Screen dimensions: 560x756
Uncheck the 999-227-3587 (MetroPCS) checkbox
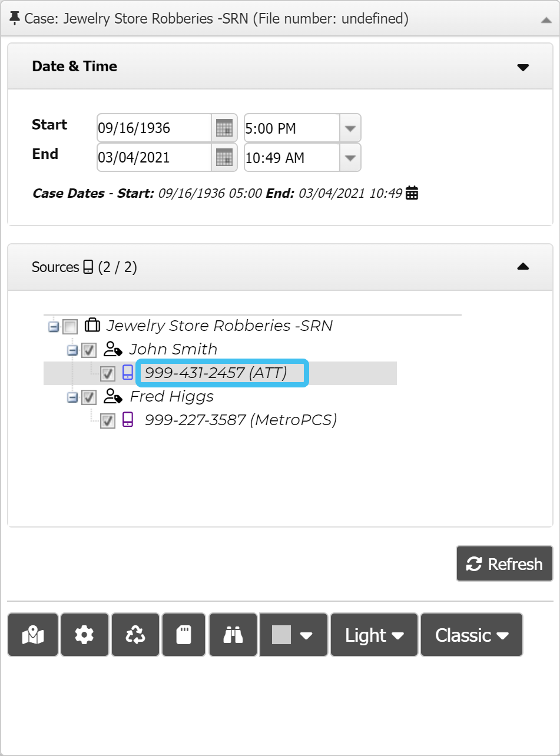tap(107, 420)
